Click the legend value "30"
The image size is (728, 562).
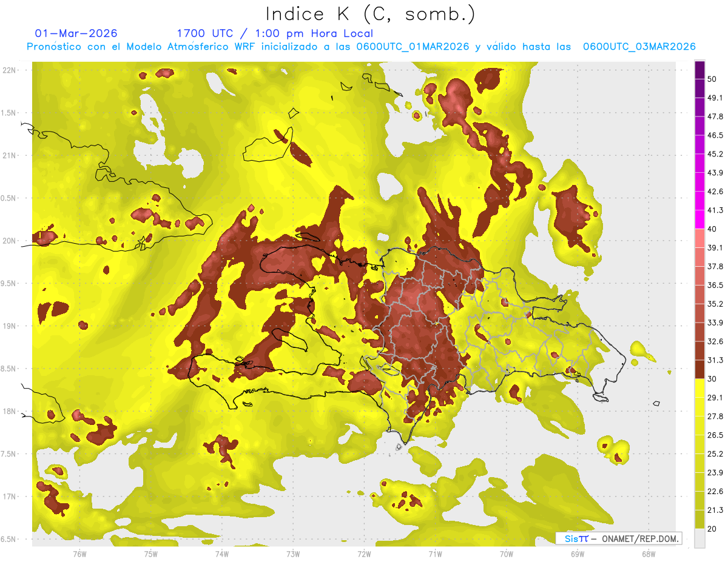(712, 379)
